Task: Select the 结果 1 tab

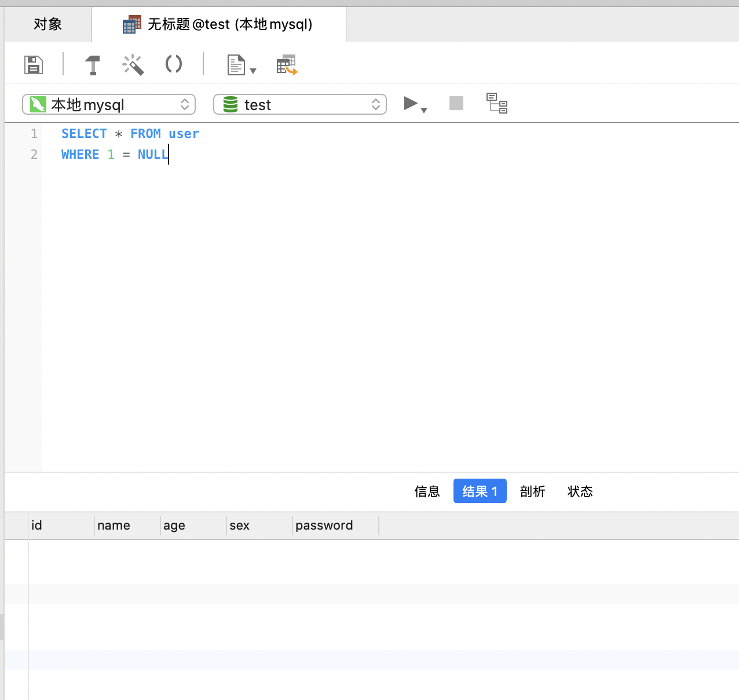Action: (480, 491)
